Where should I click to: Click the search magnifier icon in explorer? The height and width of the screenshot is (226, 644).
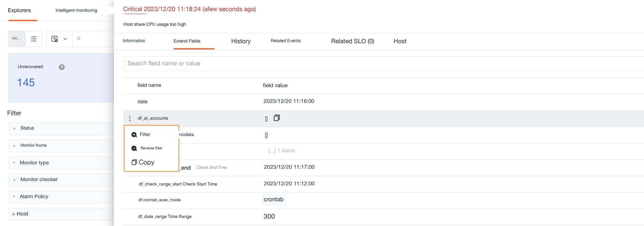[x=79, y=39]
